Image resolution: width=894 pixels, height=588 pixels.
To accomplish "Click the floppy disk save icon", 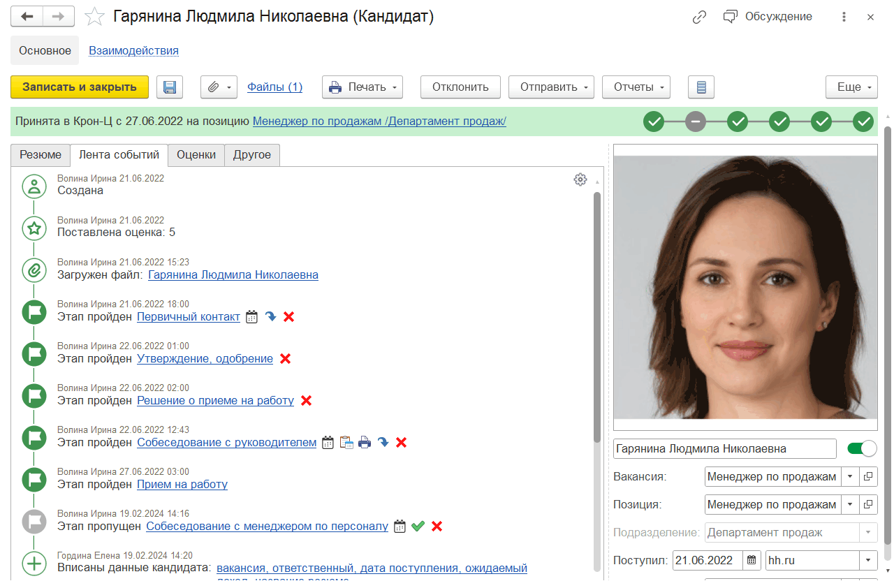I will coord(169,87).
